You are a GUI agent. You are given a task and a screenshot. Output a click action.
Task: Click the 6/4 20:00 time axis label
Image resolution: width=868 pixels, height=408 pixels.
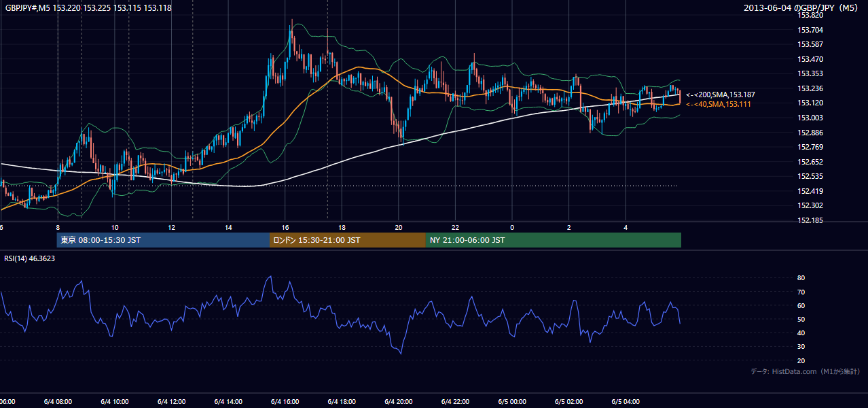tap(399, 402)
